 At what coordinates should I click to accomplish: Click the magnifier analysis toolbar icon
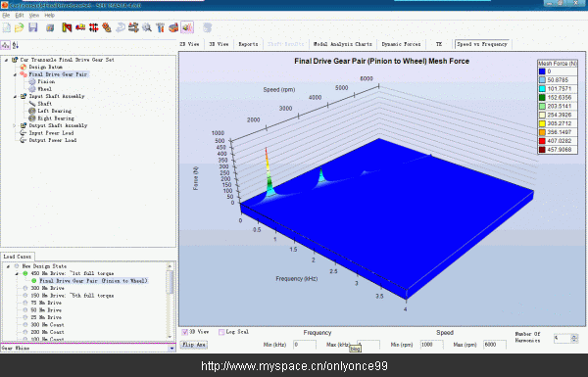click(147, 27)
